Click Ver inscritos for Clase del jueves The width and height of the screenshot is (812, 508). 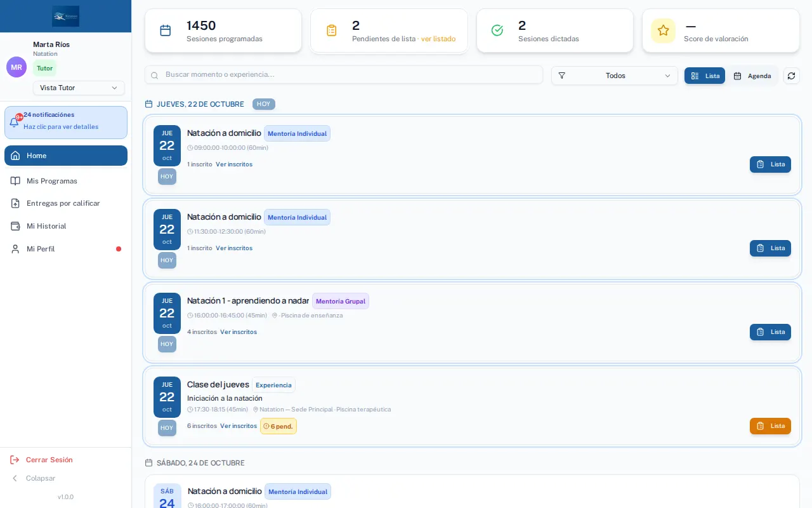[x=239, y=426]
